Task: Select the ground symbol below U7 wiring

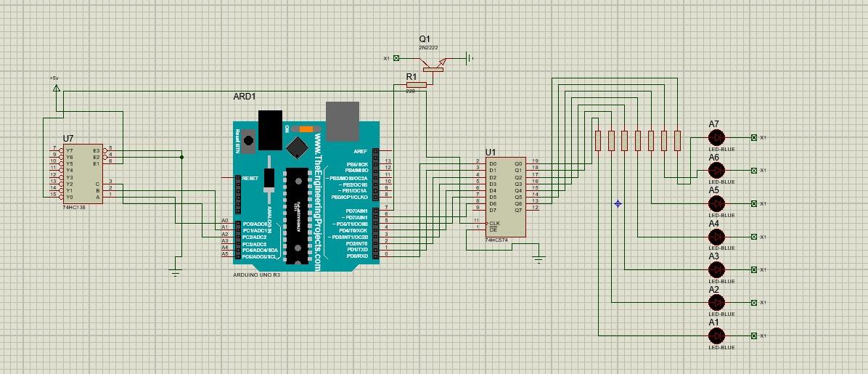Action: click(176, 272)
